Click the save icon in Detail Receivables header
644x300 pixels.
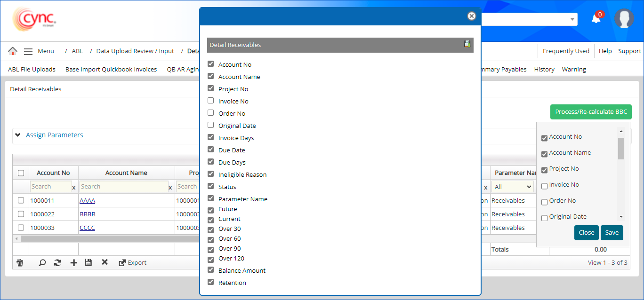[467, 44]
